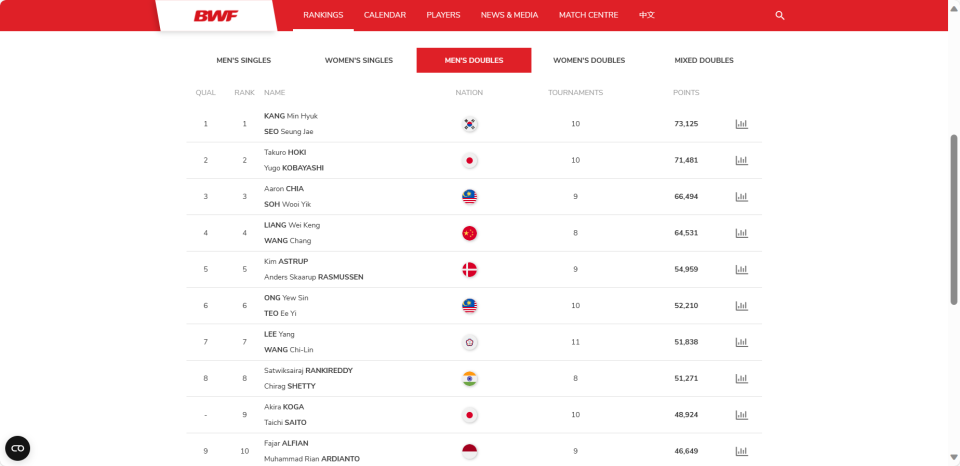
Task: Switch to Men's Singles tab
Action: pos(244,61)
